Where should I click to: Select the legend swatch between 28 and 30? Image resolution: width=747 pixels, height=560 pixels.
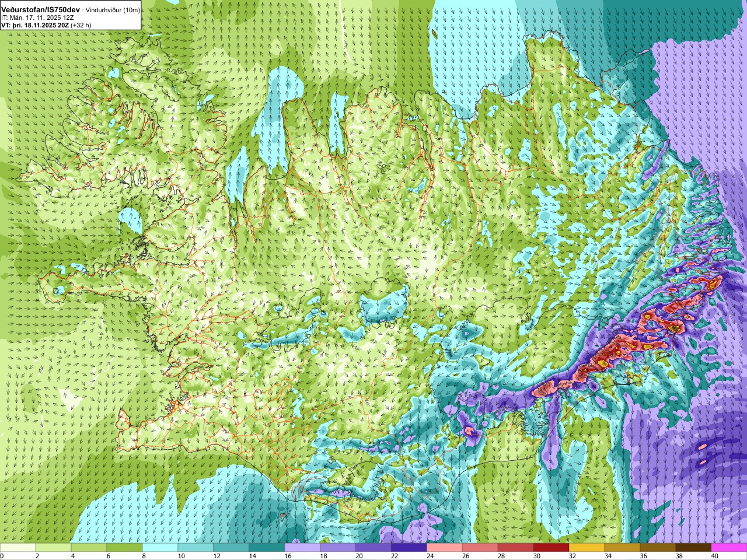[516, 548]
